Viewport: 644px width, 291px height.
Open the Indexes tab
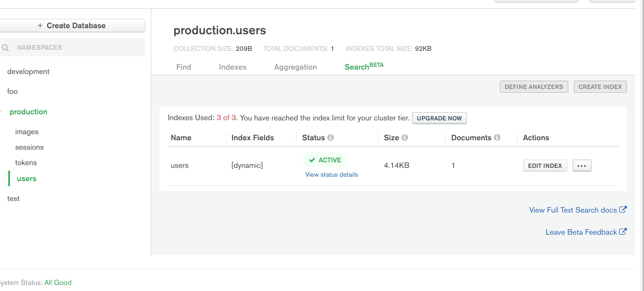click(x=233, y=67)
